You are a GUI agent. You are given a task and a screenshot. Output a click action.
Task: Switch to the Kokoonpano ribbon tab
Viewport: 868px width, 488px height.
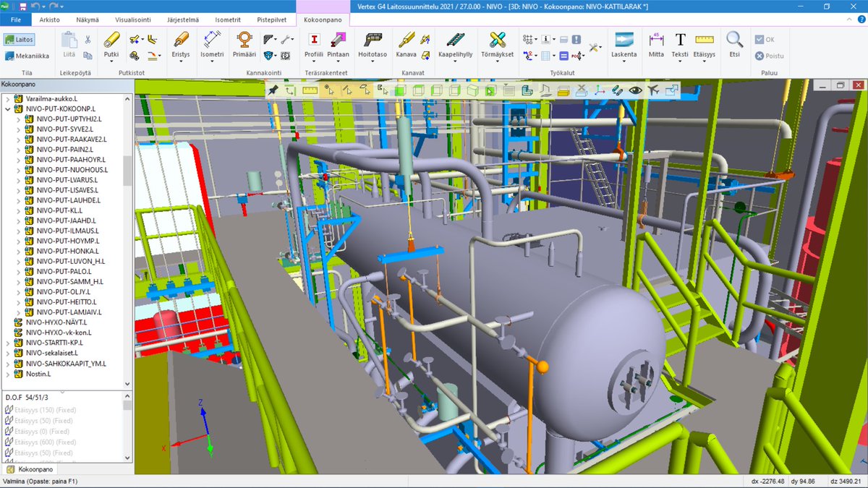(323, 20)
